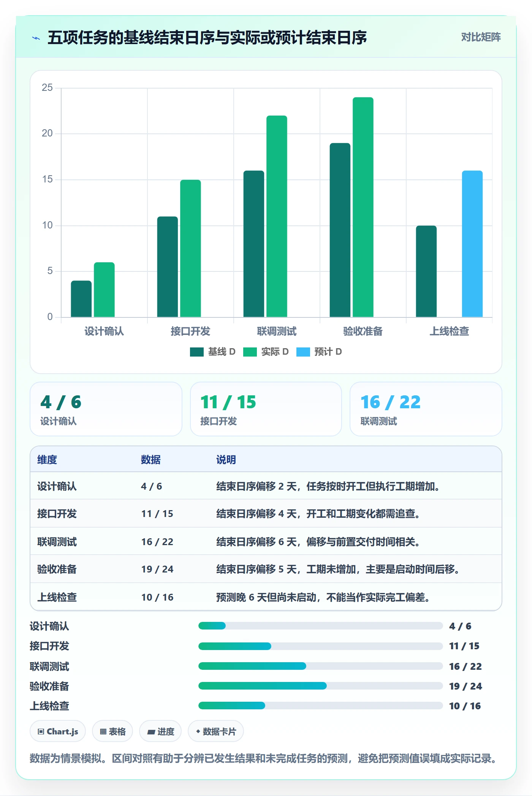Click the 维度 table column header

(47, 460)
